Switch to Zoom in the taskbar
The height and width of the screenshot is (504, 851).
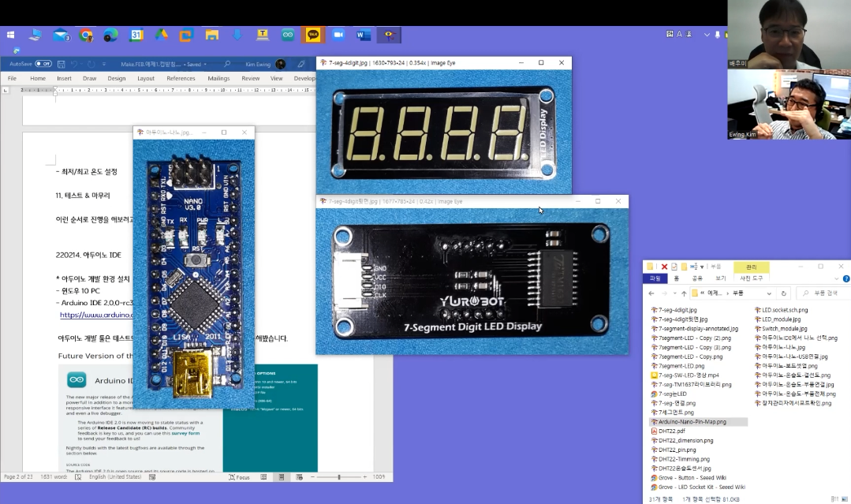tap(338, 35)
